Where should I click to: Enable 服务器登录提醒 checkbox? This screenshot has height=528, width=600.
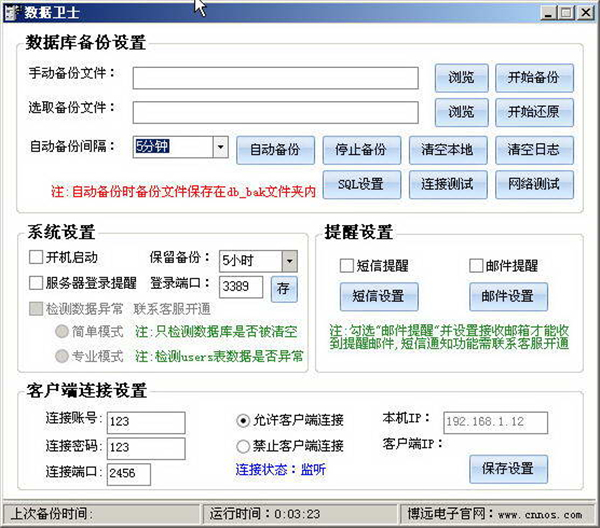coord(36,283)
